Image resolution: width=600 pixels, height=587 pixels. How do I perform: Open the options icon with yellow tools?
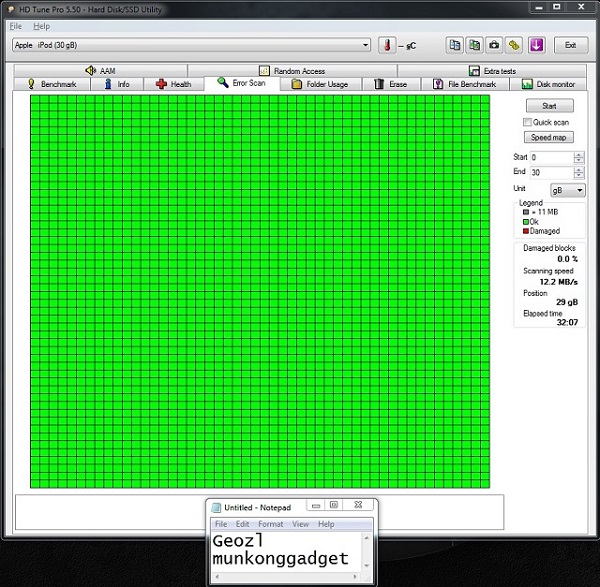(x=513, y=45)
